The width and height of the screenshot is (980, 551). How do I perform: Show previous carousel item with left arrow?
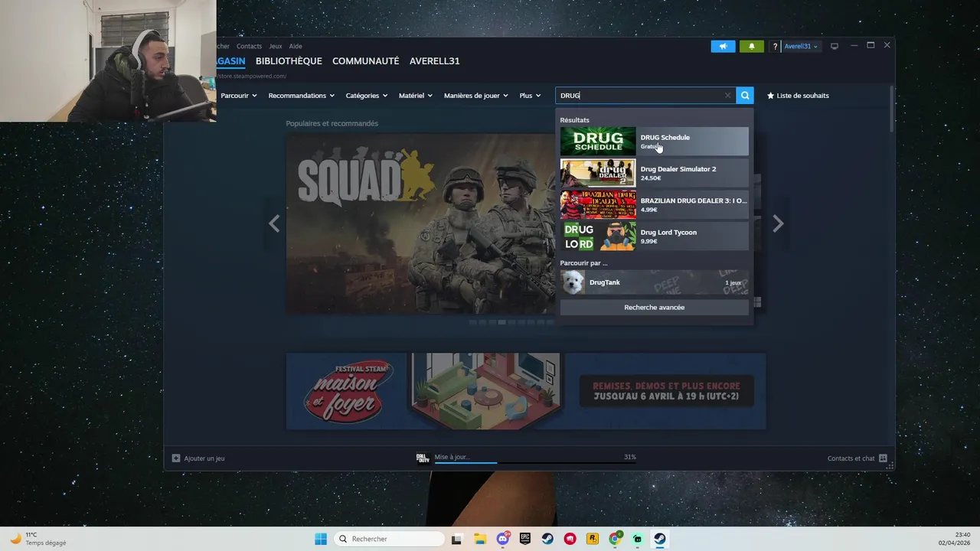pyautogui.click(x=274, y=223)
